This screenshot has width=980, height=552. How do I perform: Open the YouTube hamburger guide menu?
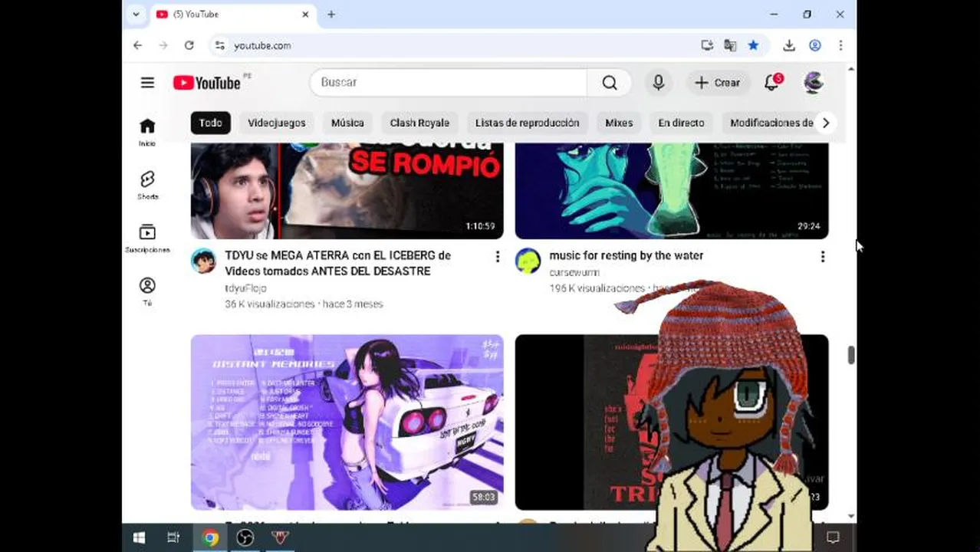pos(147,83)
